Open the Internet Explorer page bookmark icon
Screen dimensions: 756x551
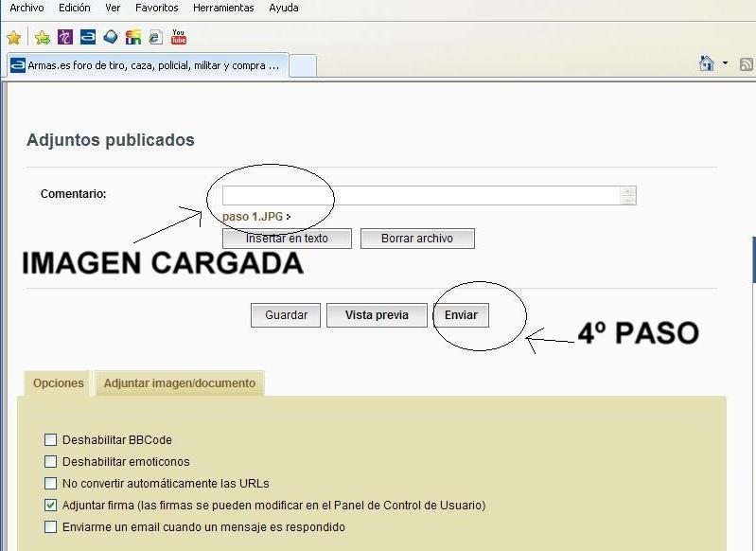[x=156, y=38]
